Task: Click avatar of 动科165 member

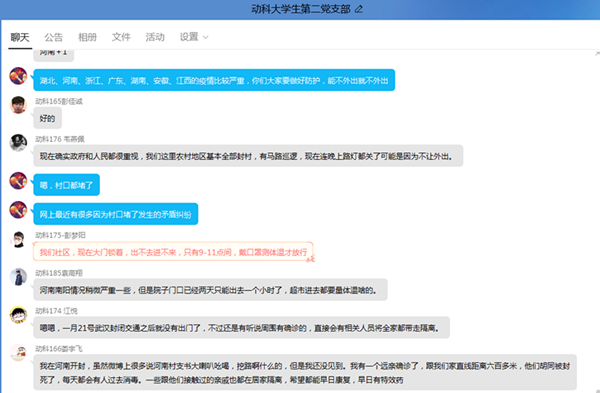Action: tap(18, 105)
